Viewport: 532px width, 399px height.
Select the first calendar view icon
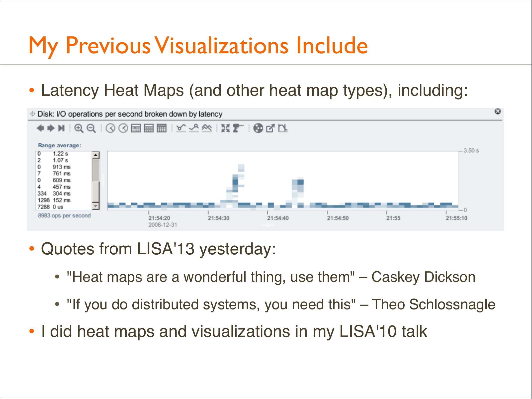pos(136,128)
